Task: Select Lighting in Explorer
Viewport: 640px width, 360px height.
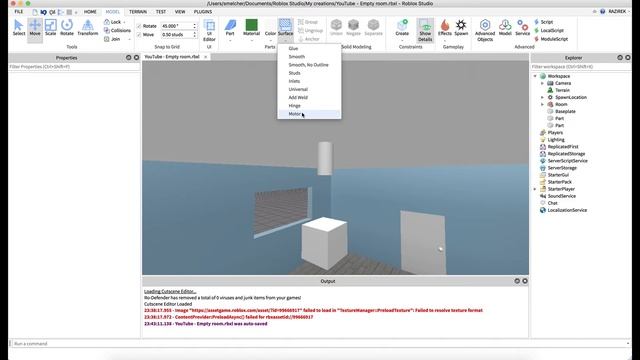Action: pos(556,140)
